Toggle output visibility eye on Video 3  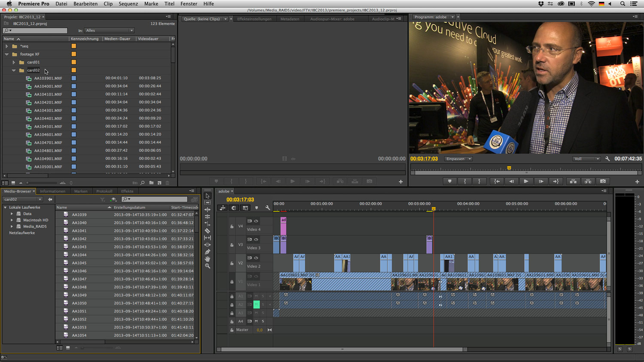coord(256,240)
